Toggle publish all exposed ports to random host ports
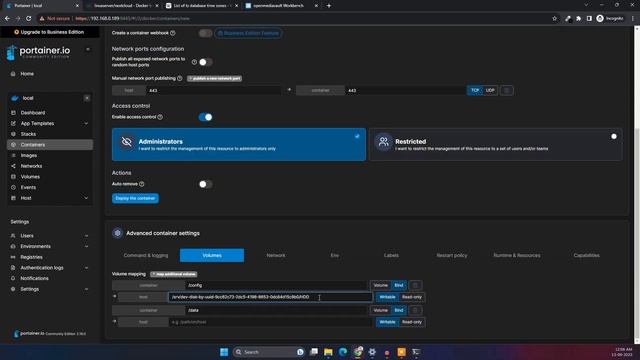Screen dimensions: 640x360 (205, 62)
